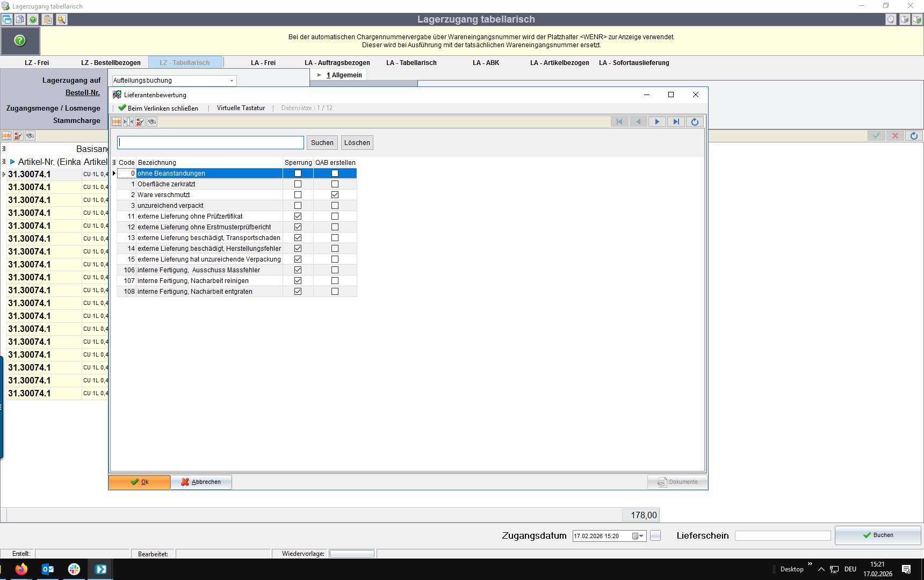Uncheck Sperrung for externe Lieferung ohne Prüfzertifikat
The height and width of the screenshot is (580, 924).
point(298,216)
